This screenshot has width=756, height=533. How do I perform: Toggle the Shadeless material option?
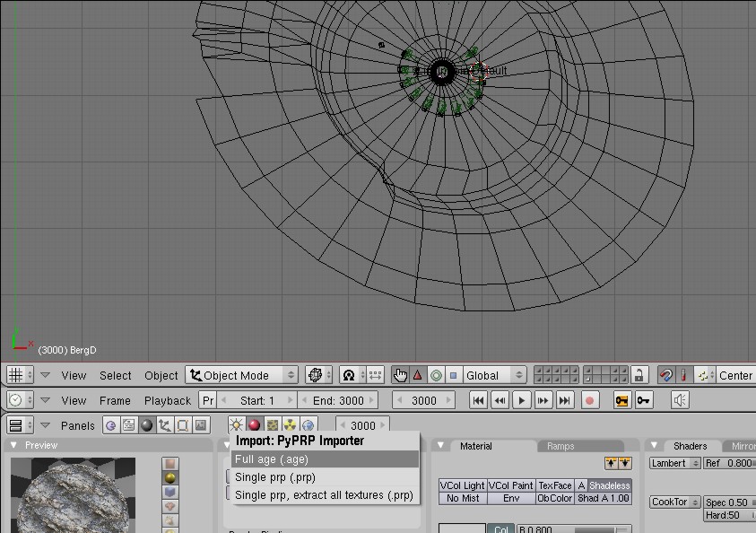coord(609,485)
